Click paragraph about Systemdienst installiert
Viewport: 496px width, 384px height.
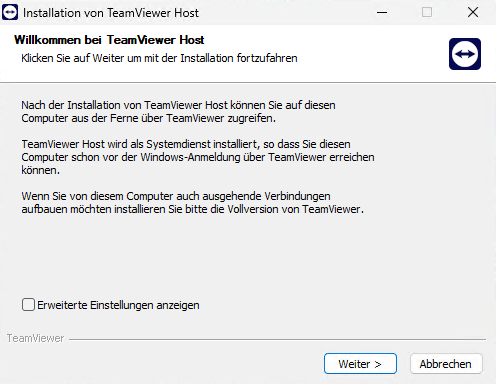pos(198,157)
